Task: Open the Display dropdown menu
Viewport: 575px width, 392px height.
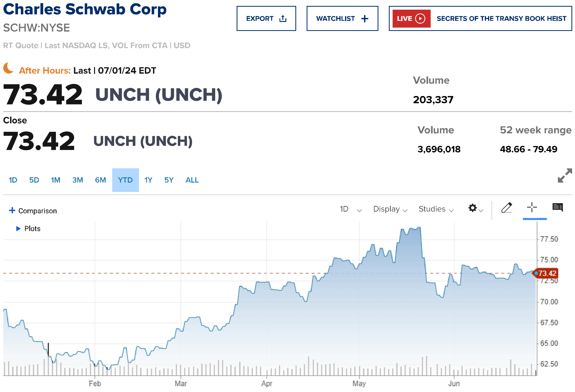Action: click(390, 209)
